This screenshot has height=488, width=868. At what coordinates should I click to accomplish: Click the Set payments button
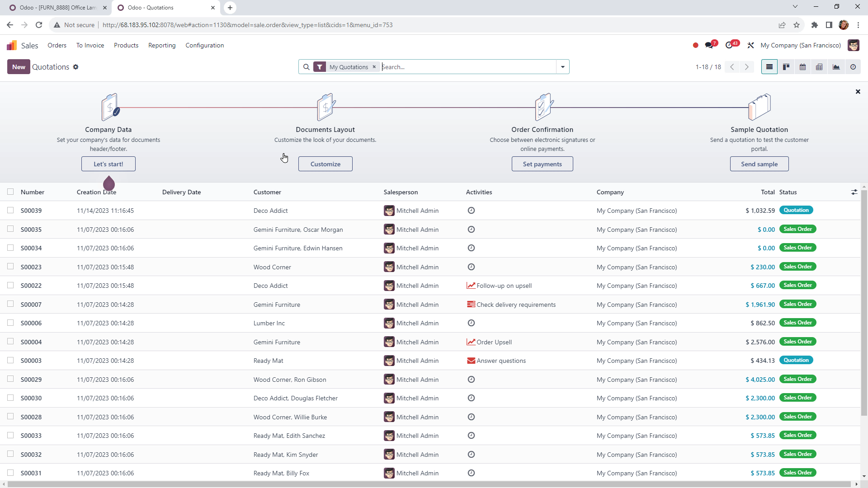point(542,164)
